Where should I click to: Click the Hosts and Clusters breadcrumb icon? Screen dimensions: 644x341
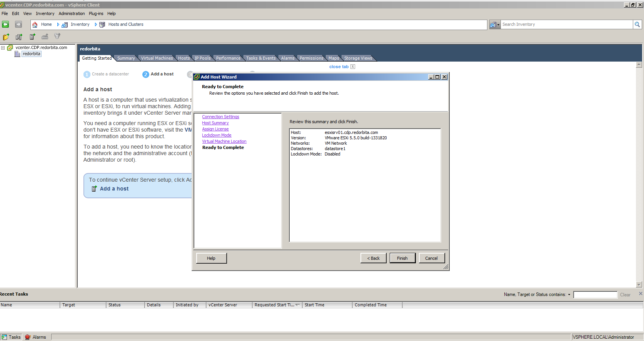click(102, 25)
